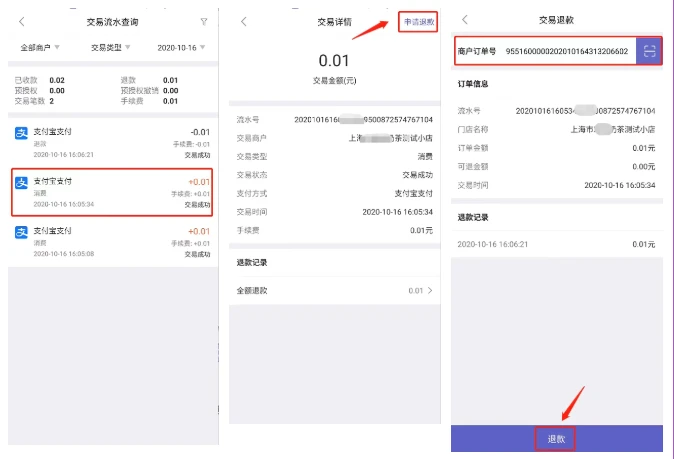Screen dimensions: 674x459
Task: Tap the 交易详情 title
Action: click(x=334, y=22)
